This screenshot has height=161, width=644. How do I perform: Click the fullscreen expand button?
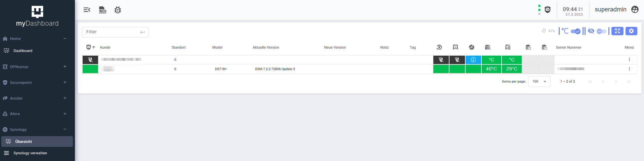tap(617, 31)
